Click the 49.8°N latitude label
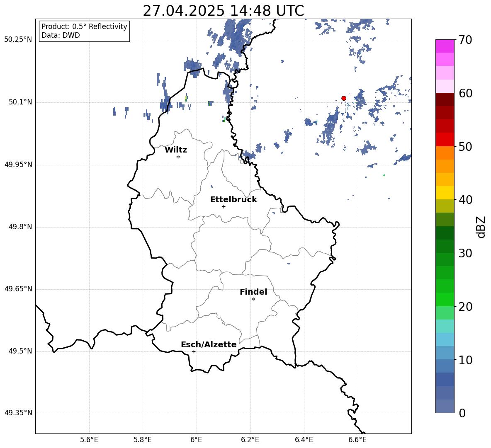Image resolution: width=491 pixels, height=448 pixels. [x=20, y=227]
